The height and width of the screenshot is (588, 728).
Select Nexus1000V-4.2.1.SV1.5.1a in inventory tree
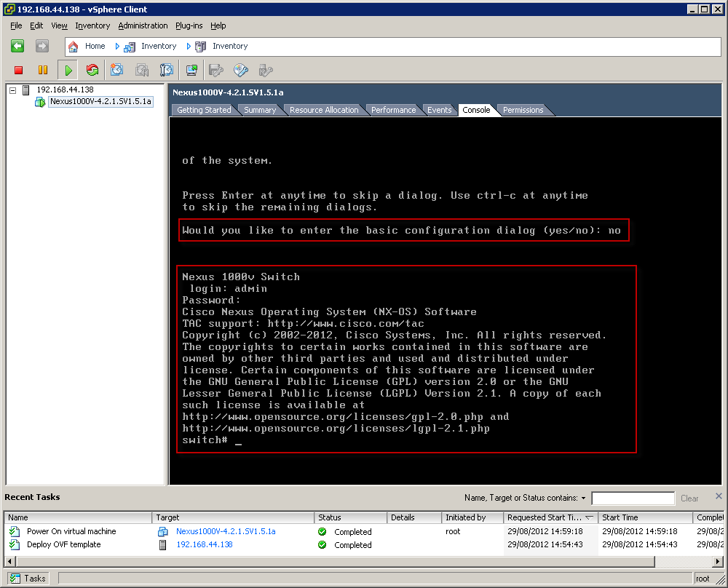point(100,102)
